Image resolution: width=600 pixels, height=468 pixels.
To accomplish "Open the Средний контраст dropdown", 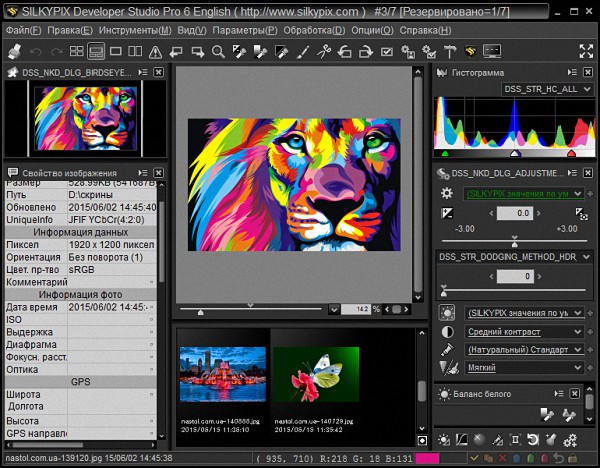I will pyautogui.click(x=524, y=331).
